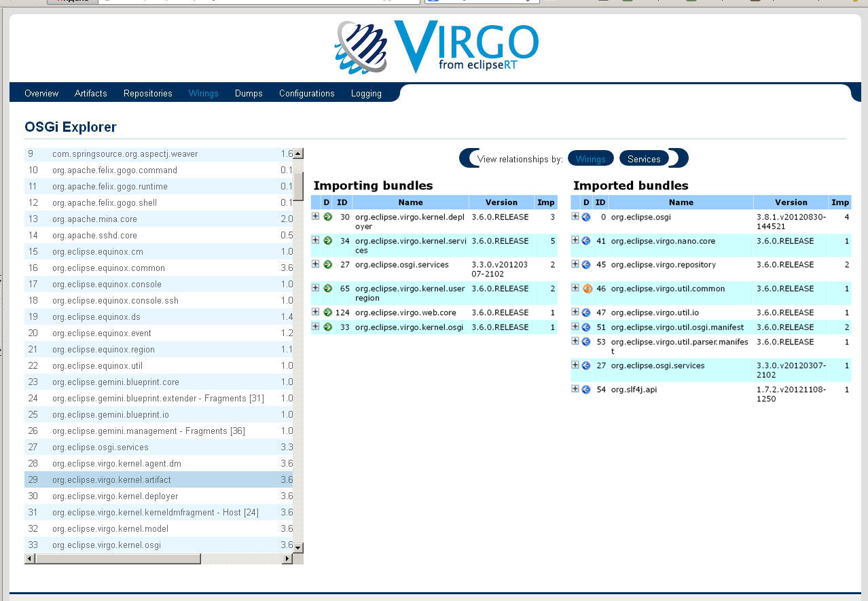The width and height of the screenshot is (868, 601).
Task: Click the blue arrow icon for org.eclipse.virgo.nano.core
Action: [x=586, y=240]
